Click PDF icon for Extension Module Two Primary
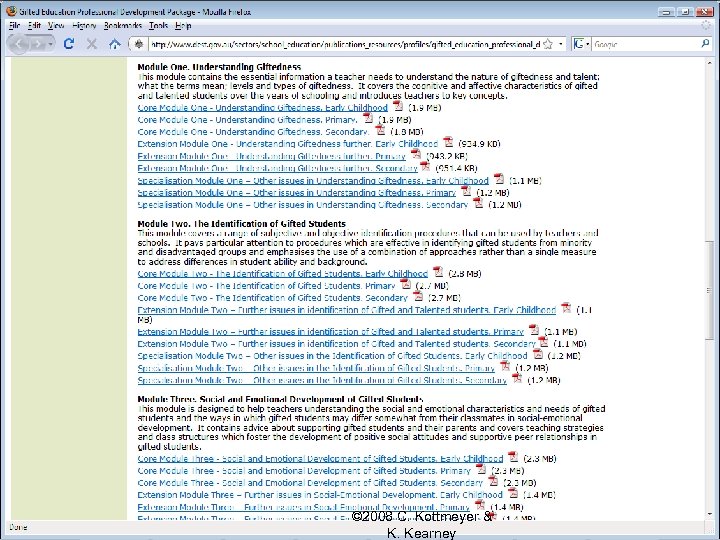 pyautogui.click(x=533, y=330)
